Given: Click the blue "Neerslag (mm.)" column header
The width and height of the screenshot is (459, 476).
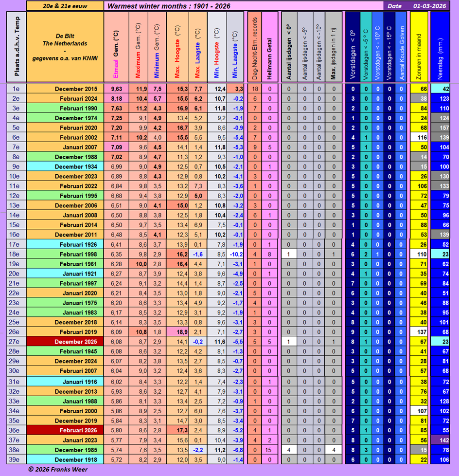Looking at the screenshot, I should coord(440,47).
